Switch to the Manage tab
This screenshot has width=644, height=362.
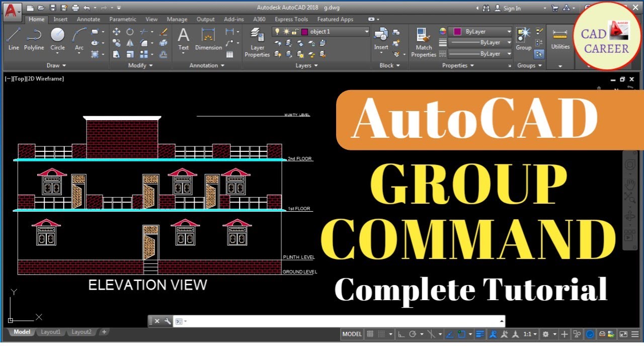[177, 20]
